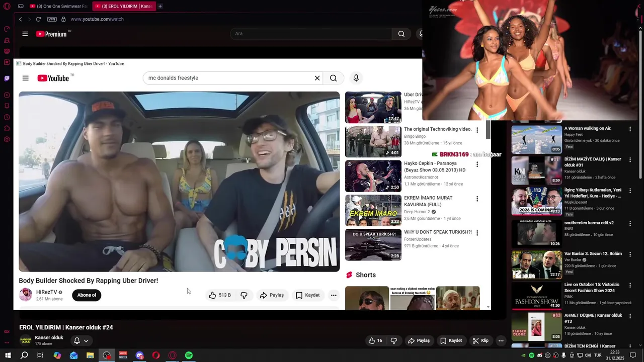This screenshot has height=362, width=644.
Task: Click YouTube Premium logo in background window
Action: 51,34
